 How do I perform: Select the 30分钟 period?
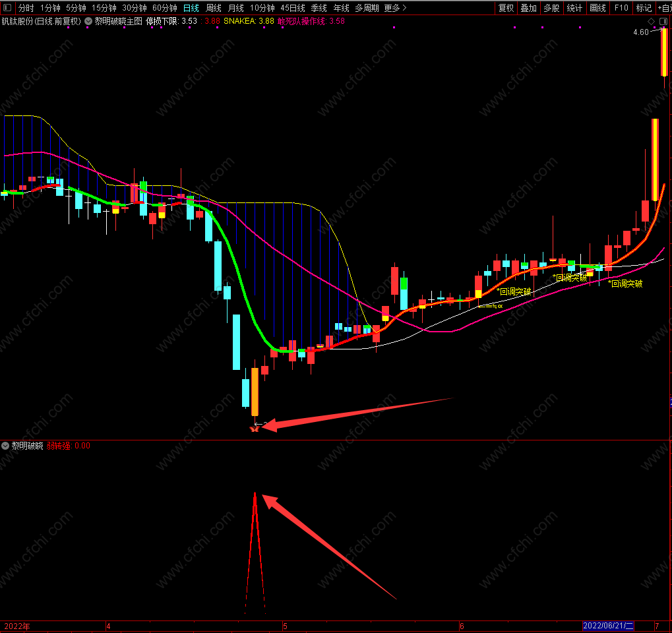tap(134, 8)
